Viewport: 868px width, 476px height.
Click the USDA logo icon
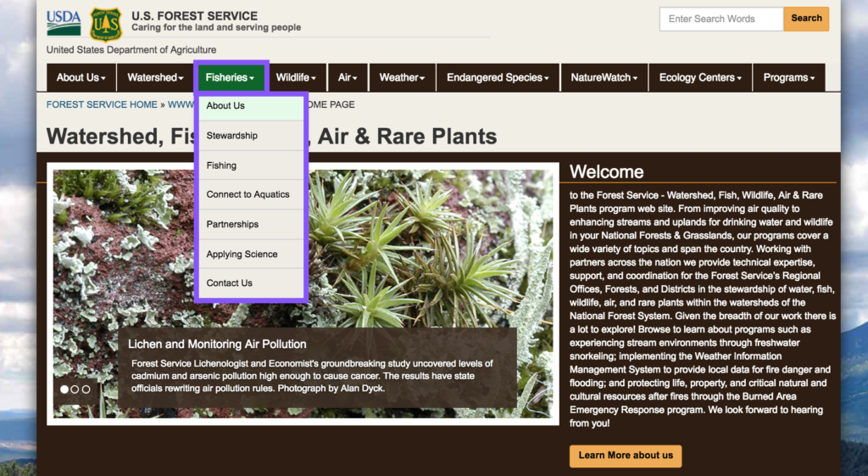[64, 22]
